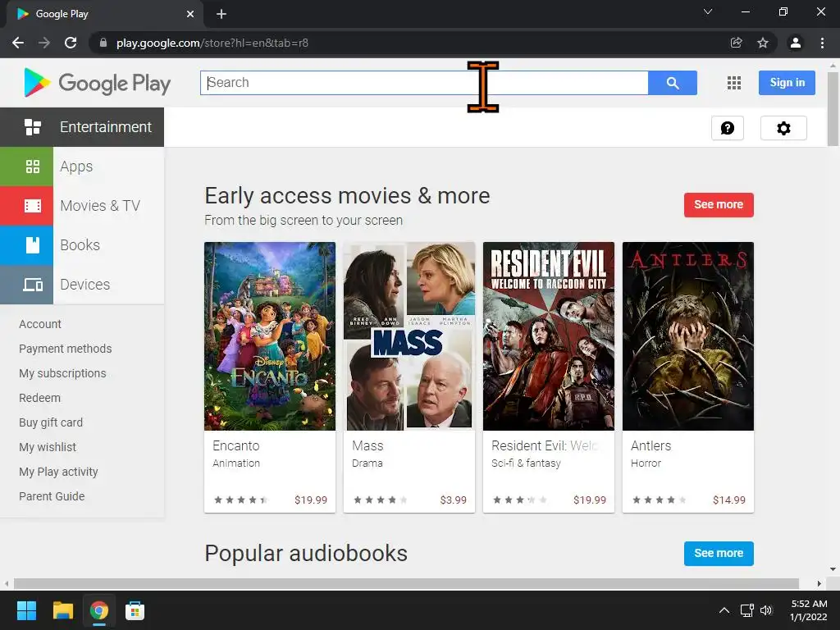Click the Devices category icon
The width and height of the screenshot is (840, 630).
click(33, 285)
